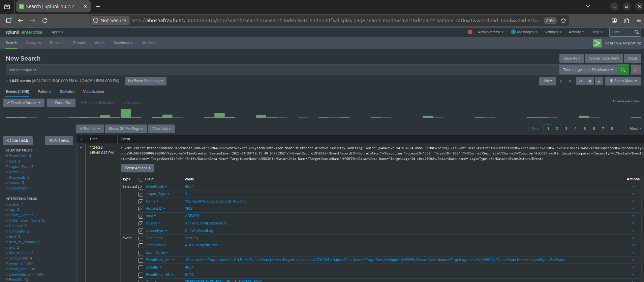Check the Channel field checkbox
Viewport: 644px width, 282px height.
[x=141, y=238]
